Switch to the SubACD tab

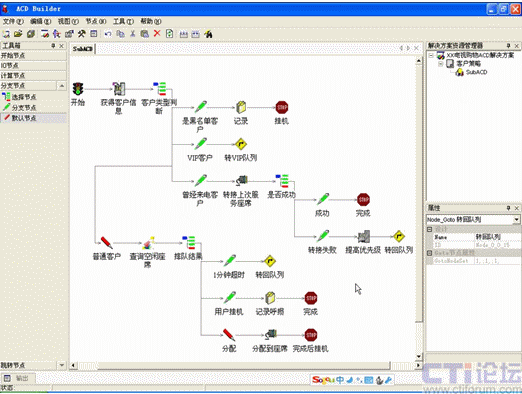[x=83, y=49]
